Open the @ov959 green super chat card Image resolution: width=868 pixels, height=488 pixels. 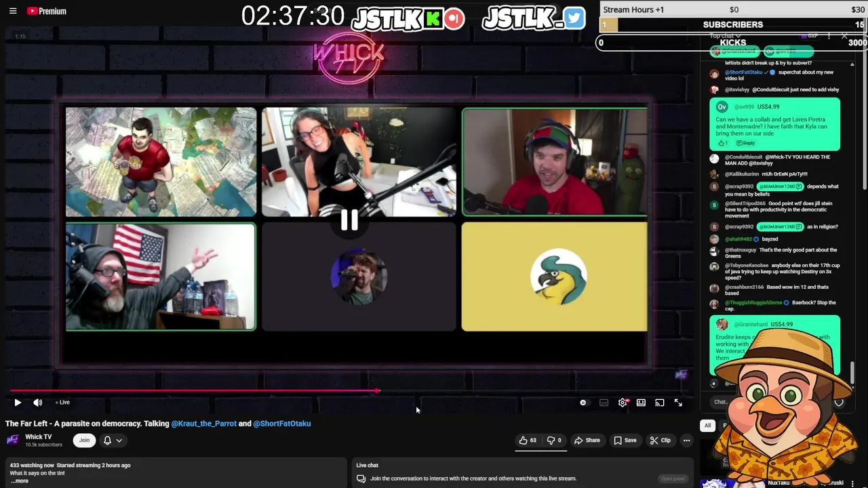774,125
